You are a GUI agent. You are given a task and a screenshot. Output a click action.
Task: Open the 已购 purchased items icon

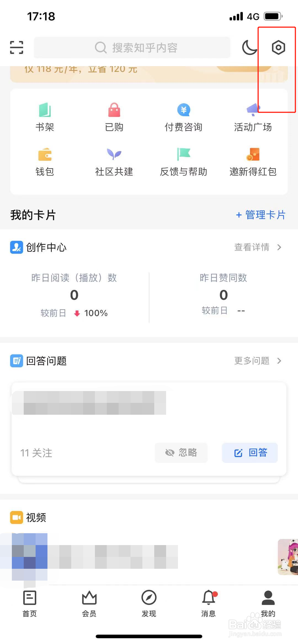pyautogui.click(x=114, y=110)
